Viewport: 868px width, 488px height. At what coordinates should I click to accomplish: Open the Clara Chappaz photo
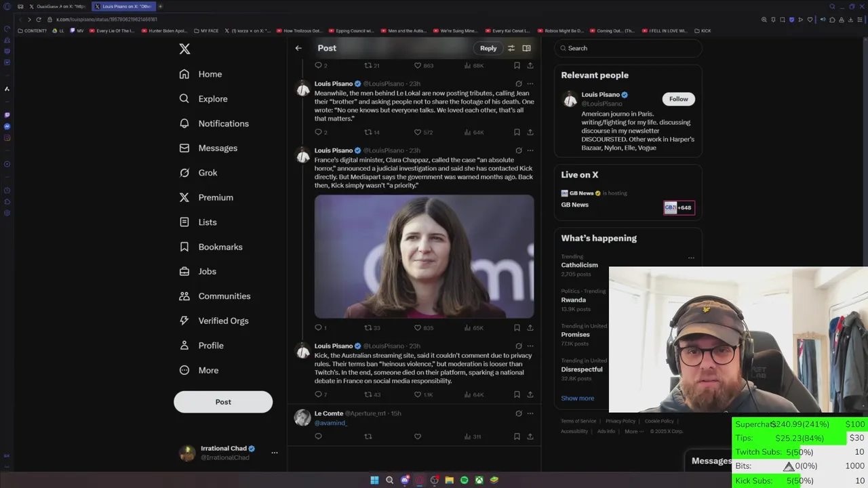pos(424,256)
